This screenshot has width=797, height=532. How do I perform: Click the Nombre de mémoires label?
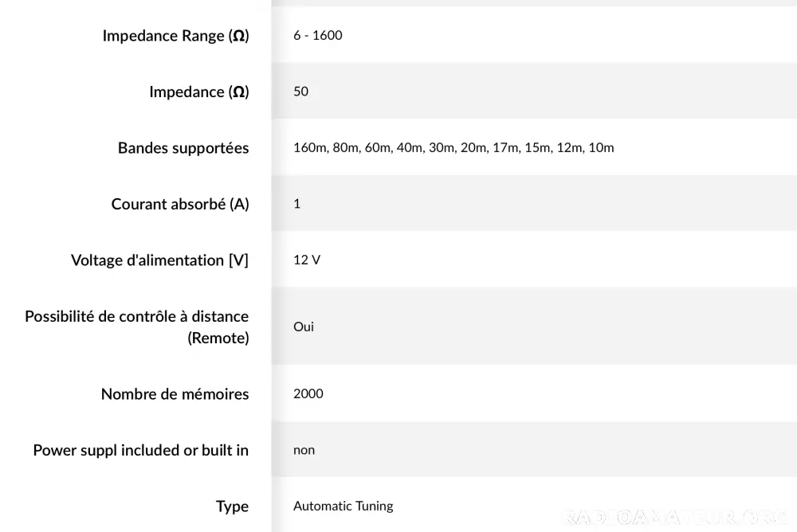click(x=175, y=393)
